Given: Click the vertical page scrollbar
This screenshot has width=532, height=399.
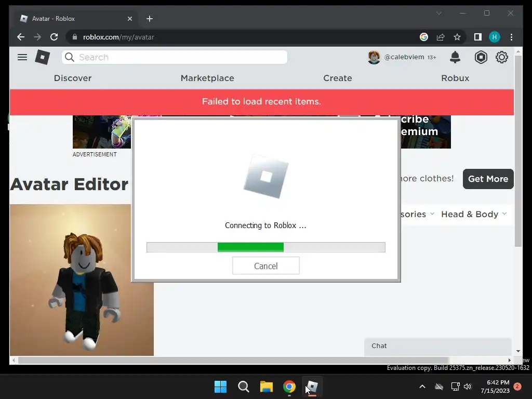Looking at the screenshot, I should 518,151.
